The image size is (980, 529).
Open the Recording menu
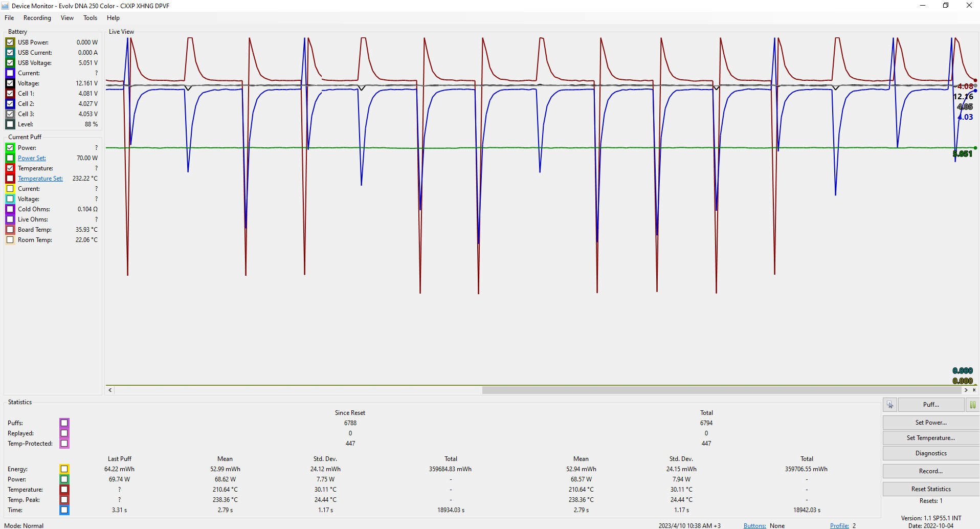pyautogui.click(x=37, y=18)
